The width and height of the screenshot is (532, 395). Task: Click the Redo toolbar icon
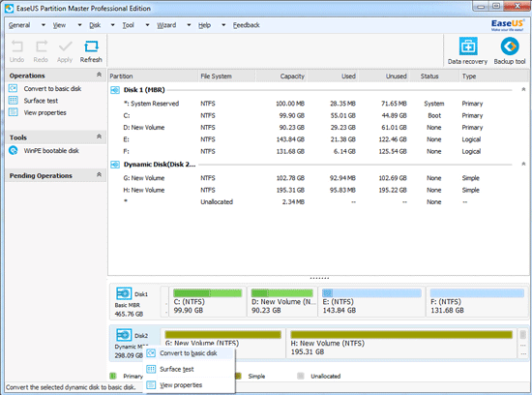[x=42, y=46]
